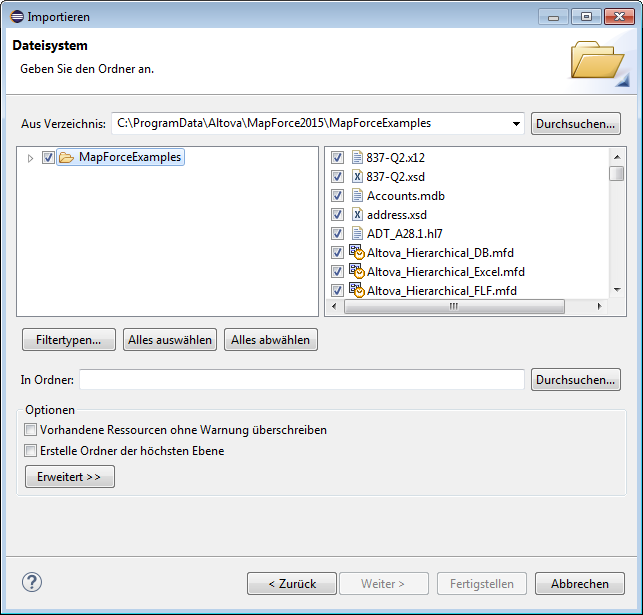Uncheck the address.xsd checkbox
This screenshot has height=615, width=643.
(x=337, y=214)
